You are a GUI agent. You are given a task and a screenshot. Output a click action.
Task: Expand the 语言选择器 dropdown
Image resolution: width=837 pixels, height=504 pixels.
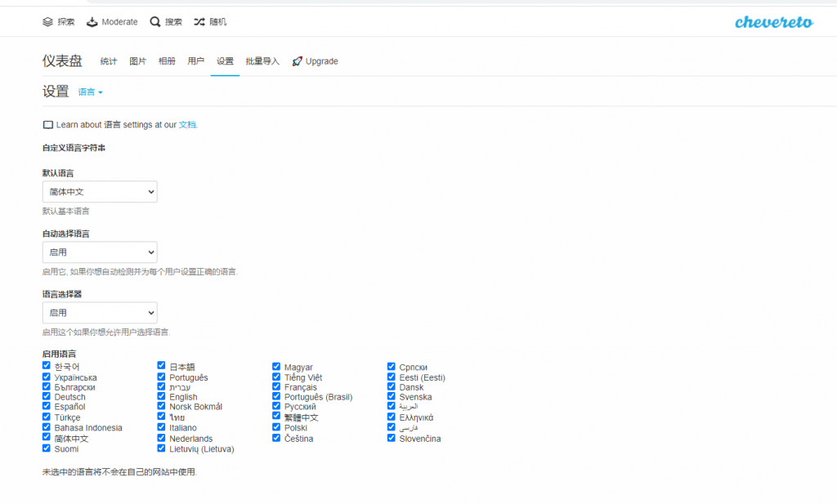(100, 313)
